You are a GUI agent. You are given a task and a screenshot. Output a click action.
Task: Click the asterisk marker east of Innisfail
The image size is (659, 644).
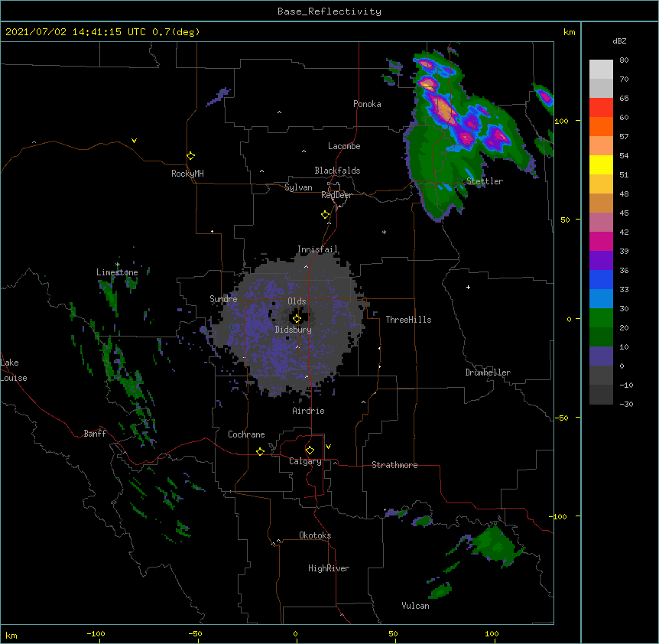(384, 232)
